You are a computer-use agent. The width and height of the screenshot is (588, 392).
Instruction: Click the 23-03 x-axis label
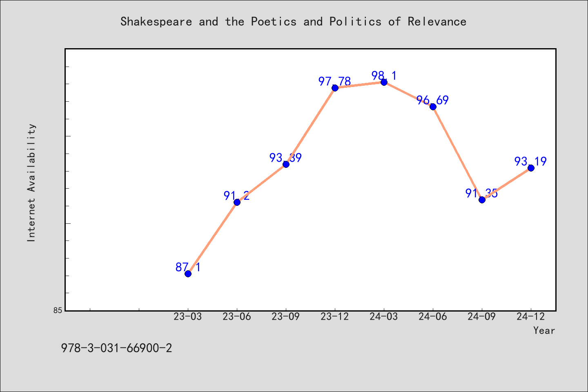188,317
